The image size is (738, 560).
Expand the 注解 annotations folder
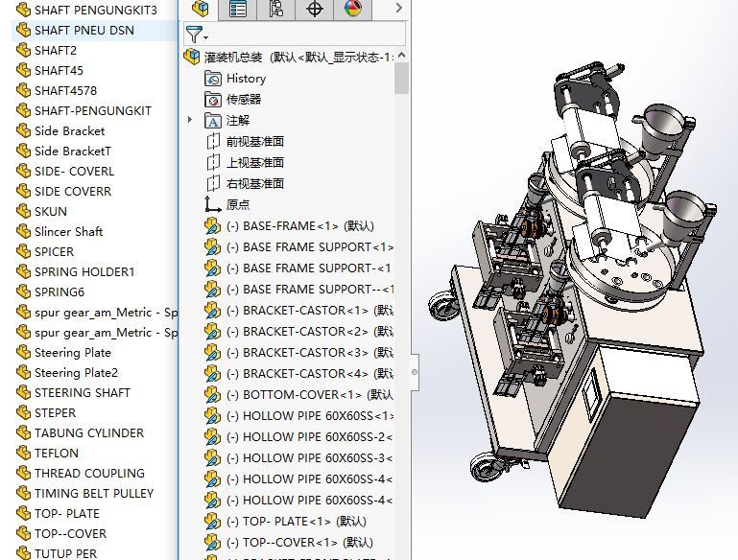coord(191,121)
